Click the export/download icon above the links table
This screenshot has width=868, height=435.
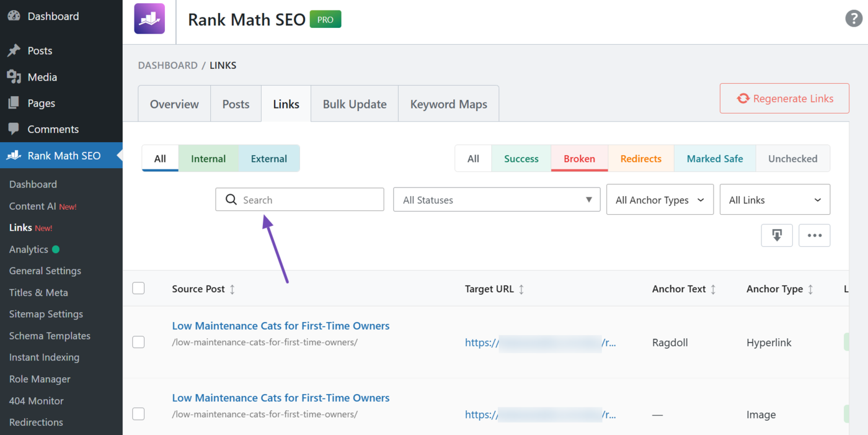point(777,235)
